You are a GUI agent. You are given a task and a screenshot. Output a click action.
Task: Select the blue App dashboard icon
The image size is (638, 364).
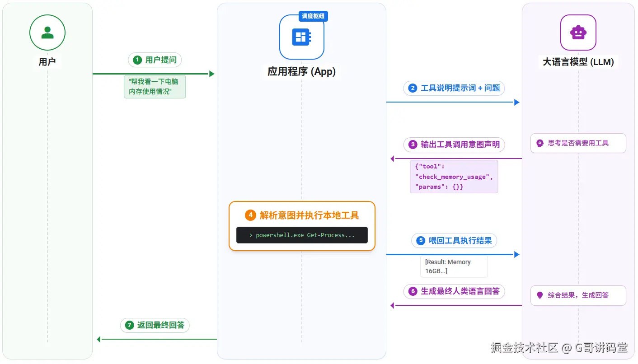coord(301,37)
